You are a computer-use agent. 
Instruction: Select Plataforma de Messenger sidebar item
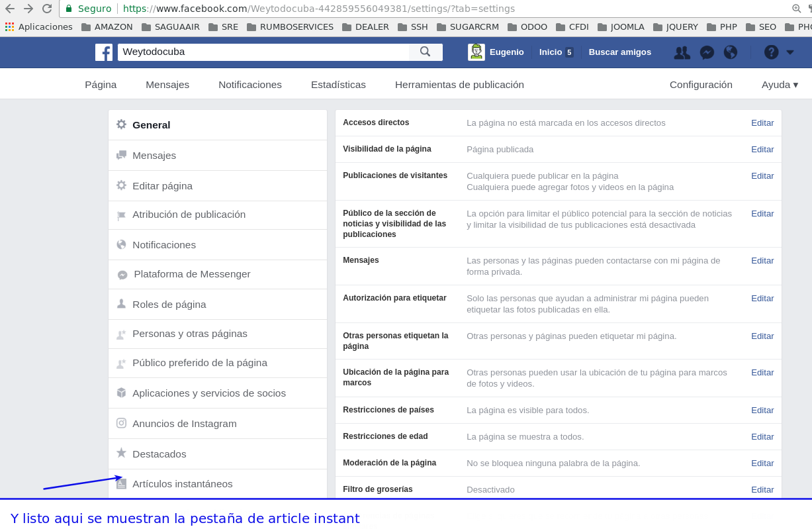pyautogui.click(x=218, y=274)
